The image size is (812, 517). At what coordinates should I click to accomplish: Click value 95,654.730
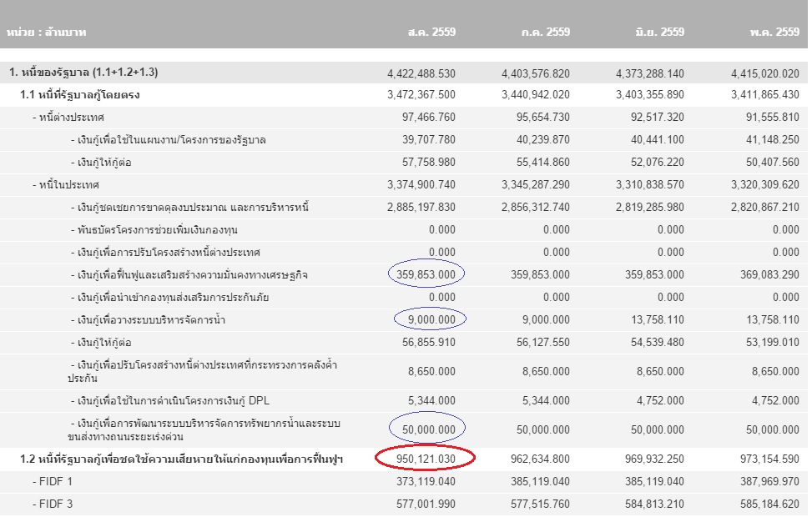(x=542, y=117)
